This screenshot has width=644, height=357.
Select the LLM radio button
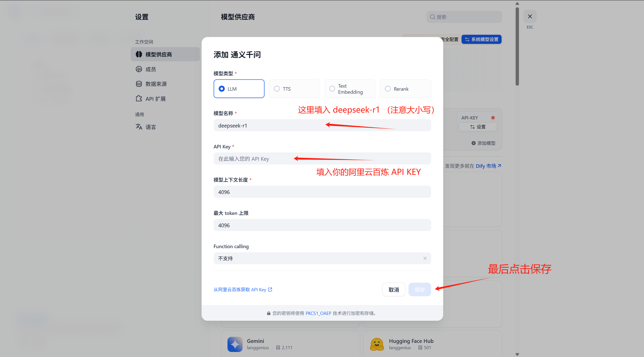tap(221, 88)
